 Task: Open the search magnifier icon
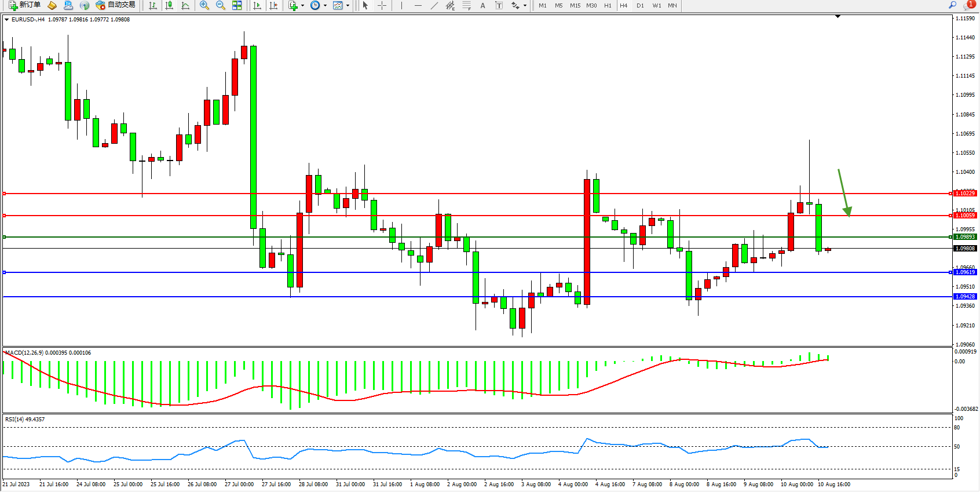click(952, 5)
